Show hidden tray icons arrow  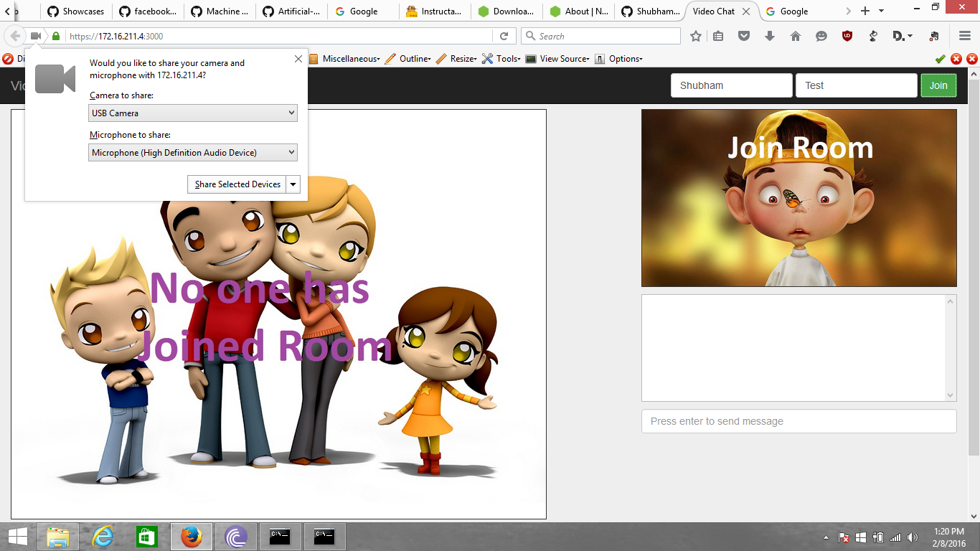click(825, 537)
